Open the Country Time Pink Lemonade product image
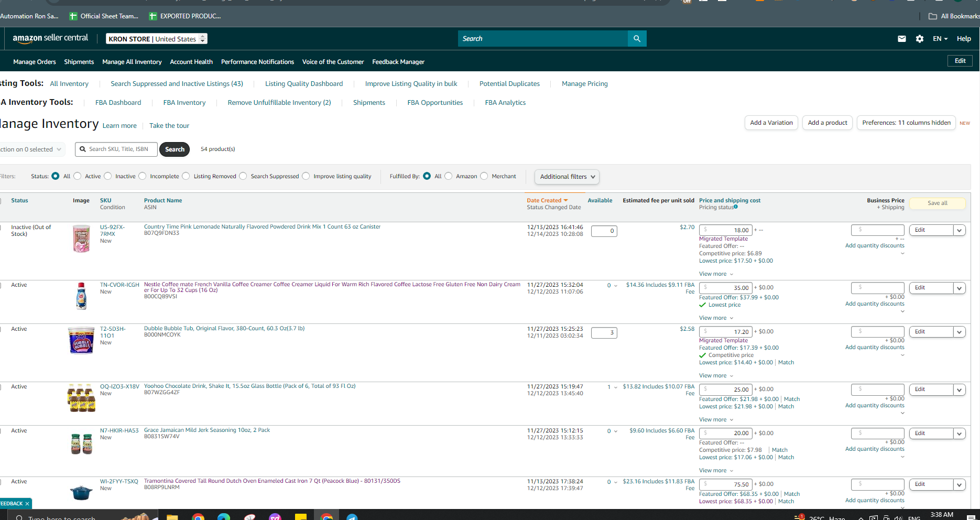 tap(81, 239)
